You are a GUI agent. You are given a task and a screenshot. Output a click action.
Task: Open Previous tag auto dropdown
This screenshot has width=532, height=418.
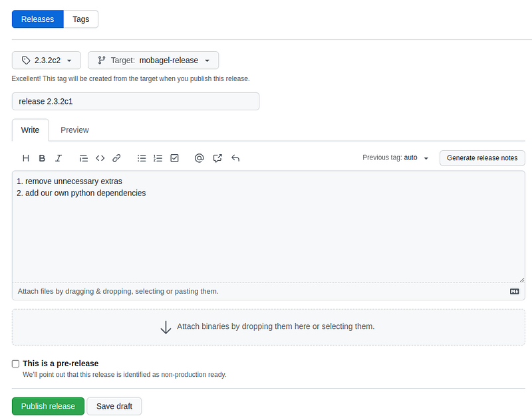(x=396, y=158)
